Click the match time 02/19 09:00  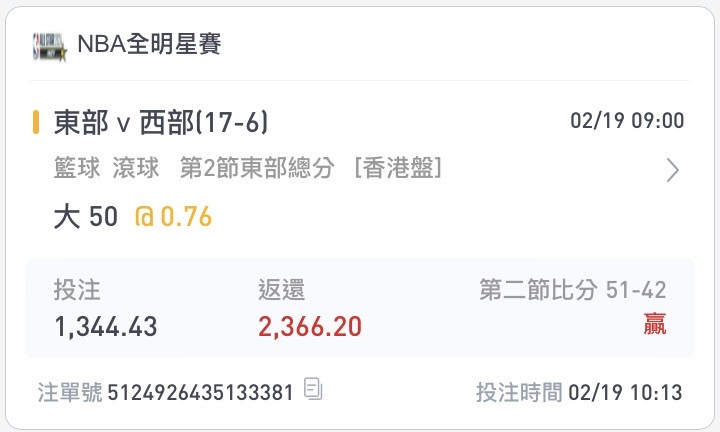tap(627, 121)
